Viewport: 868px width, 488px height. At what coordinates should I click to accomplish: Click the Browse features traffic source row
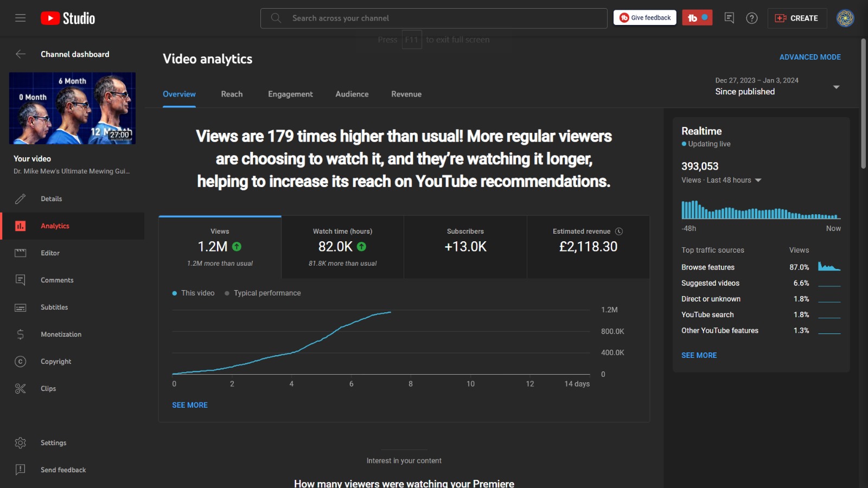761,267
